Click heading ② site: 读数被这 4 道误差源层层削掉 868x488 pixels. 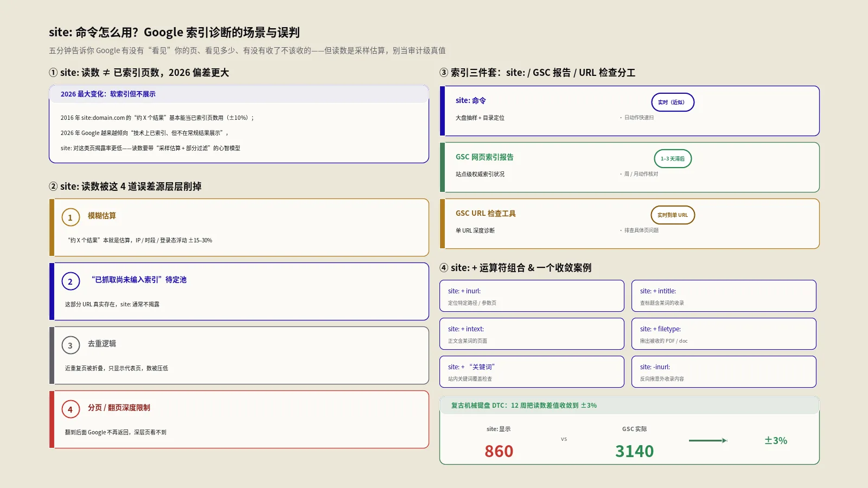pos(125,187)
